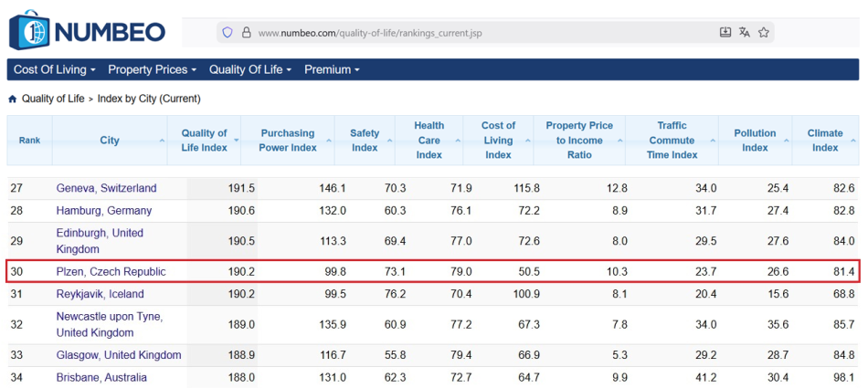868x388 pixels.
Task: Click the translate page icon
Action: pos(745,32)
